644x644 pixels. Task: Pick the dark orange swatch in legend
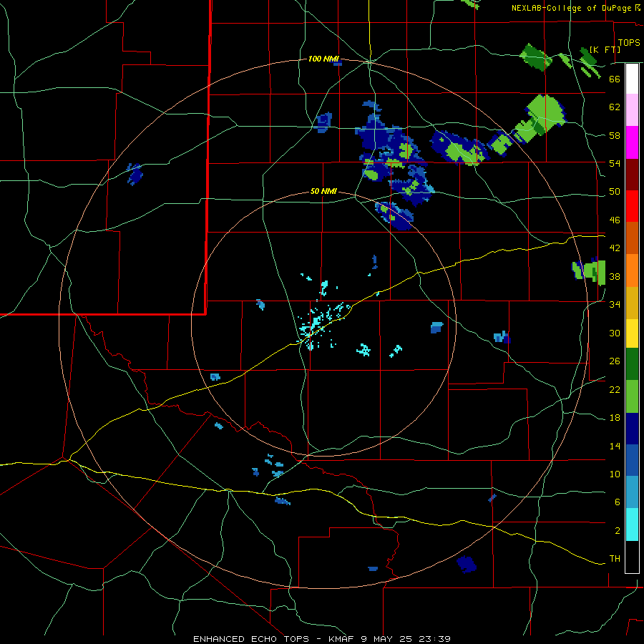[632, 238]
